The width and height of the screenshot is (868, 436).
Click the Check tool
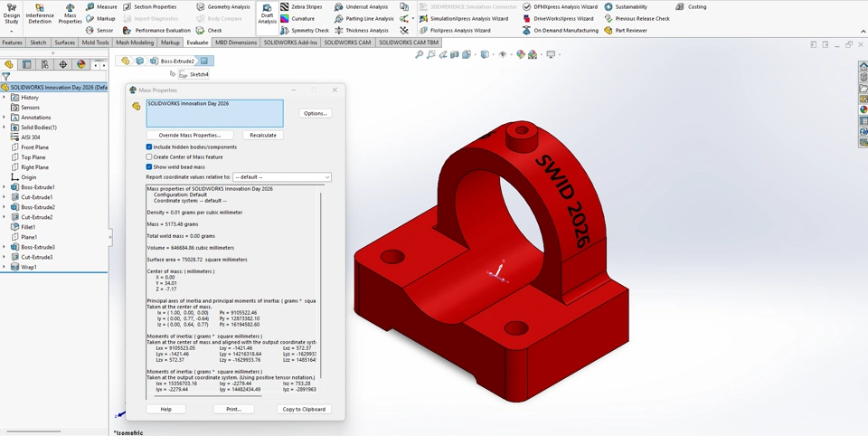click(210, 31)
